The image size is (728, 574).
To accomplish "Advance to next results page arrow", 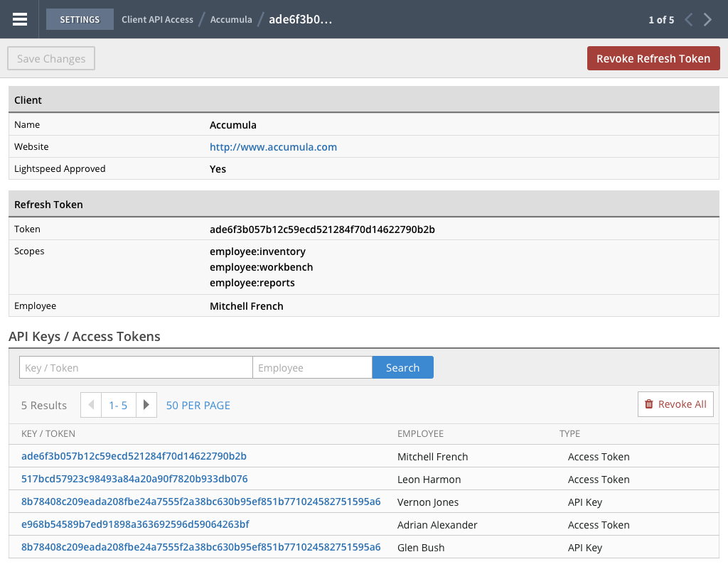I will (146, 404).
